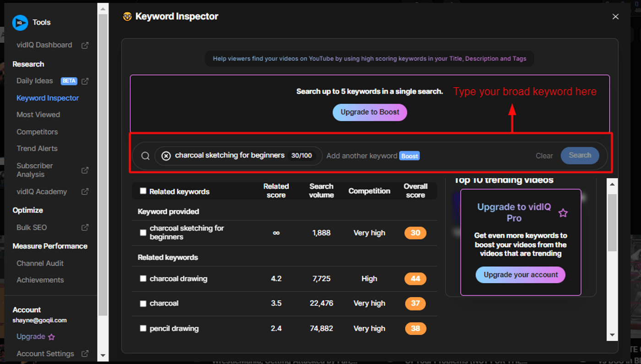This screenshot has width=641, height=364.
Task: Click the Upgrade to Boost button
Action: coord(369,112)
